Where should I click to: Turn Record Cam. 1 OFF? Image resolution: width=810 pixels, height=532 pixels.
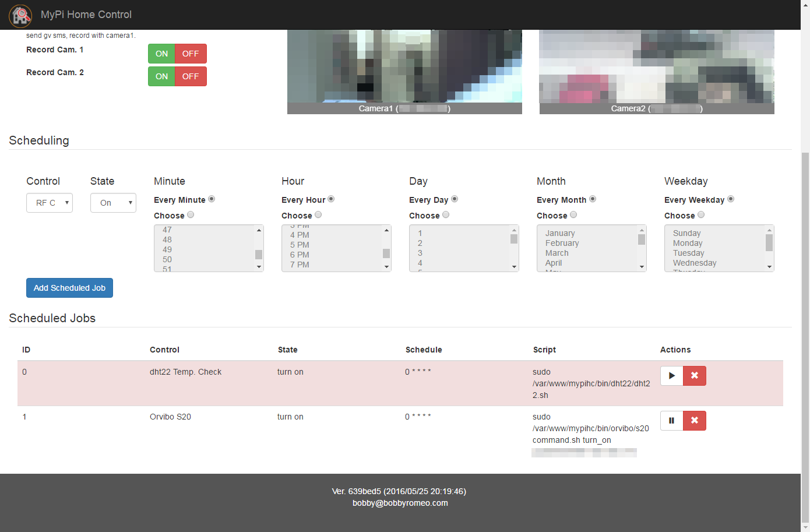click(191, 54)
